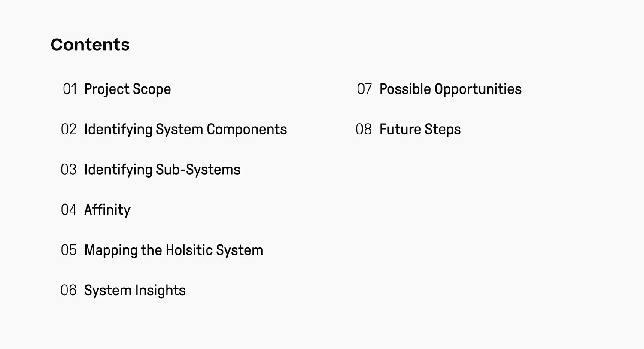Click the Contents heading
644x349 pixels.
(90, 45)
